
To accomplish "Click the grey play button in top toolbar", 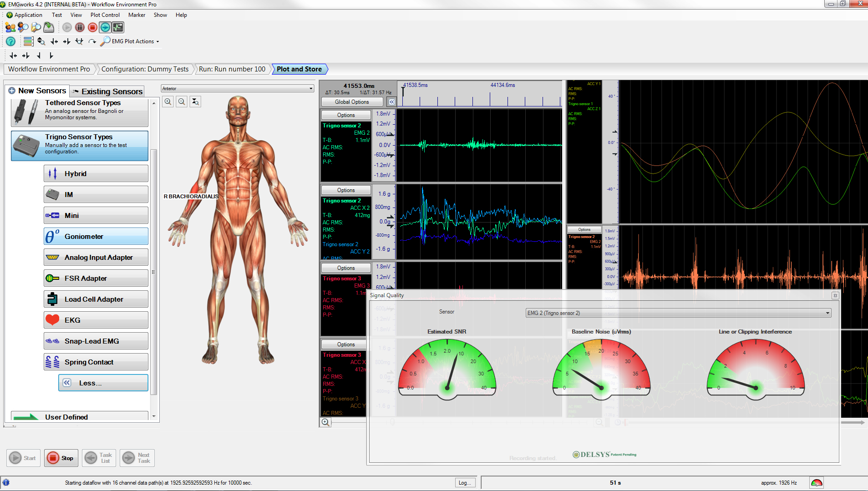I will 67,27.
